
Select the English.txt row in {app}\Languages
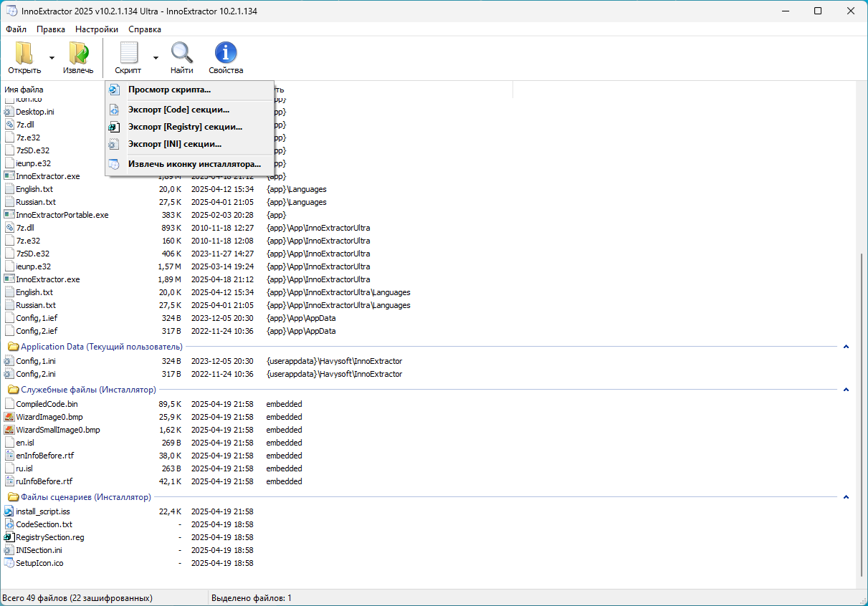coord(429,189)
